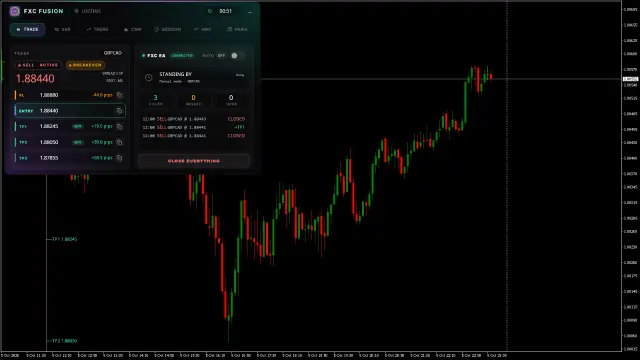Screen dimensions: 640x360
Task: Click the Breakeven badge
Action: pos(85,65)
